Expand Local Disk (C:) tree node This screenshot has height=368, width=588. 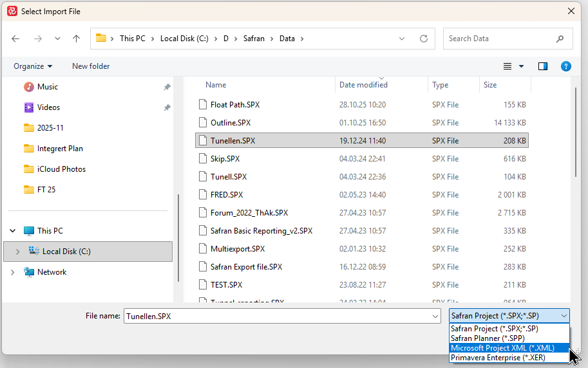tap(17, 252)
